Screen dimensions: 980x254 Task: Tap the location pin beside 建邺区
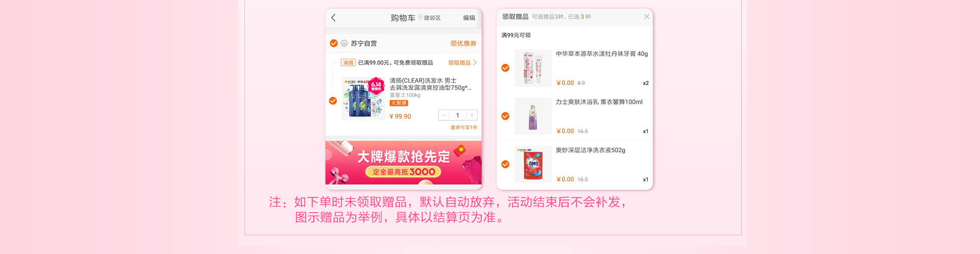[421, 18]
